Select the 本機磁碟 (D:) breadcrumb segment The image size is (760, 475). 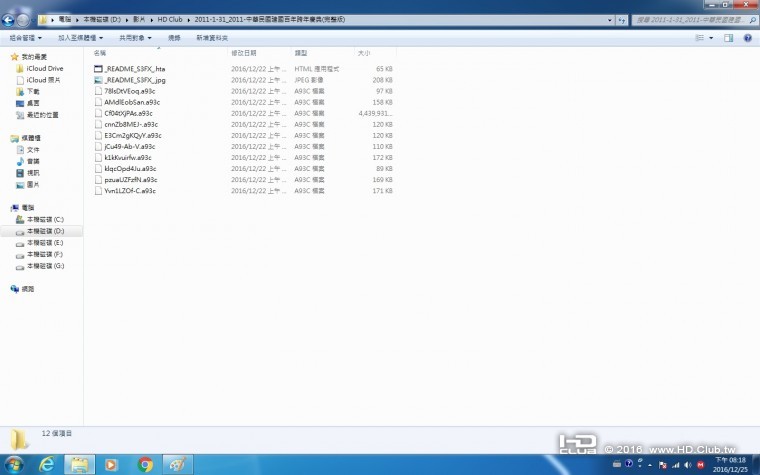[102, 19]
